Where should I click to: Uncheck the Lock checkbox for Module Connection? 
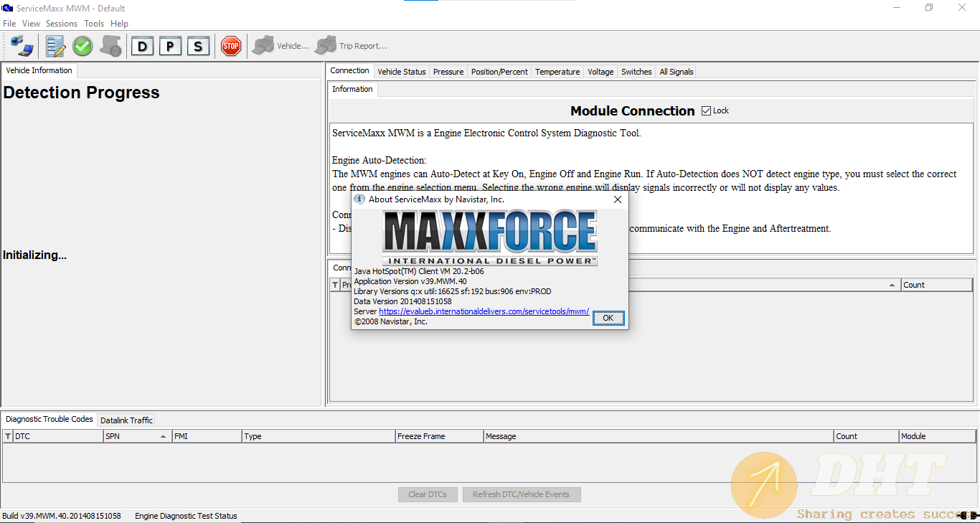(706, 110)
